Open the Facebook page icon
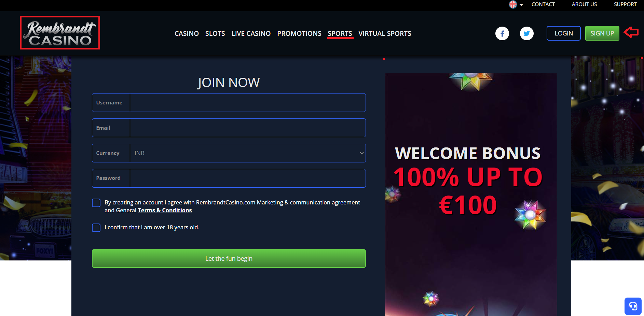644x316 pixels. [x=502, y=33]
